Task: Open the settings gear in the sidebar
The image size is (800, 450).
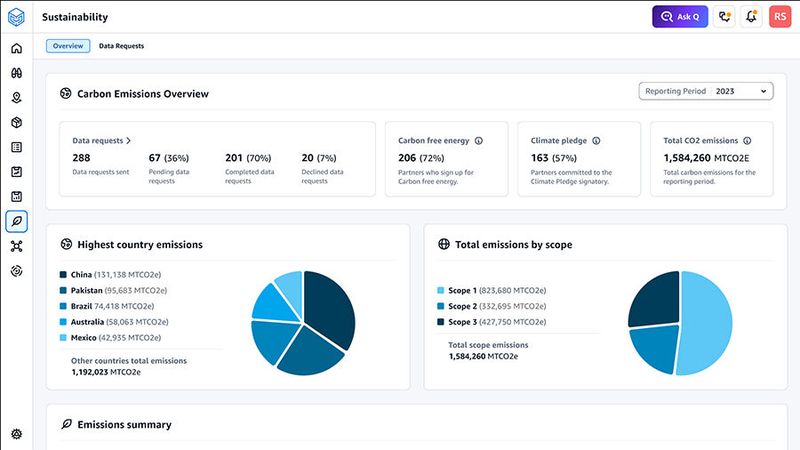Action: click(16, 434)
